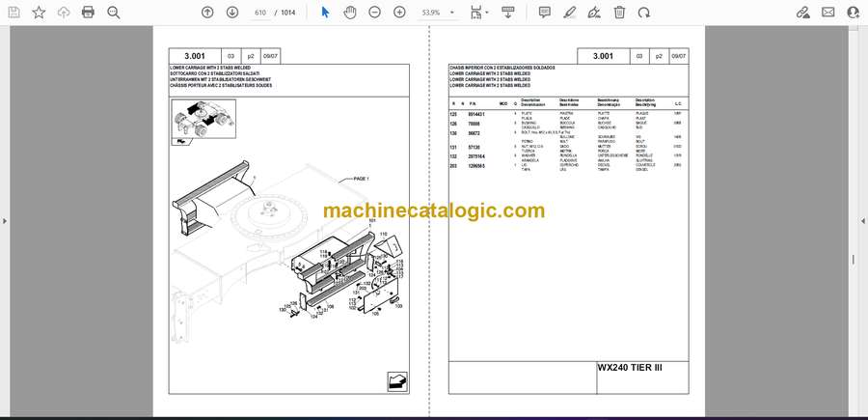The width and height of the screenshot is (868, 420).
Task: Click part number 1296565
Action: (476, 166)
